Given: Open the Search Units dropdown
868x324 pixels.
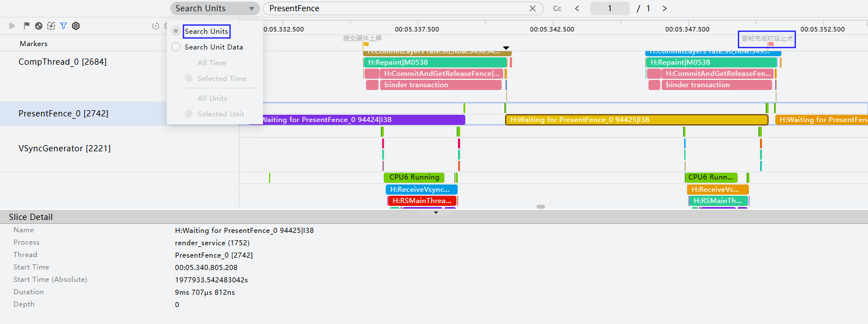Looking at the screenshot, I should click(x=215, y=8).
